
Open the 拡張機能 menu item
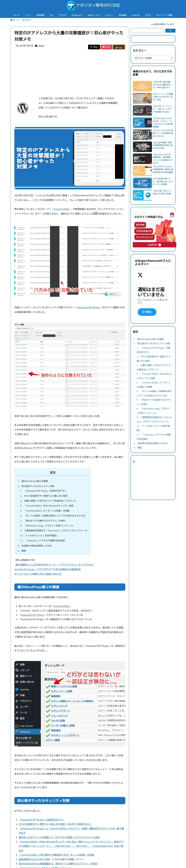coord(40,15)
